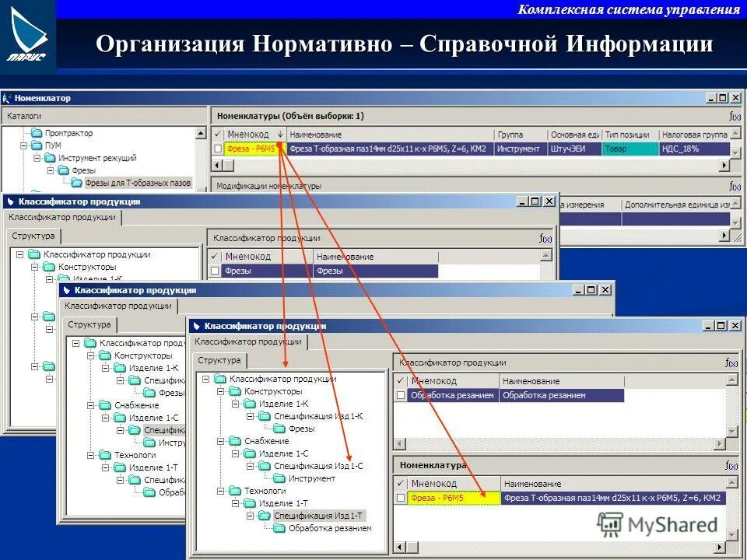Check the checkbox on the Фреза - Р6М5 row
The height and width of the screenshot is (560, 747).
(219, 145)
